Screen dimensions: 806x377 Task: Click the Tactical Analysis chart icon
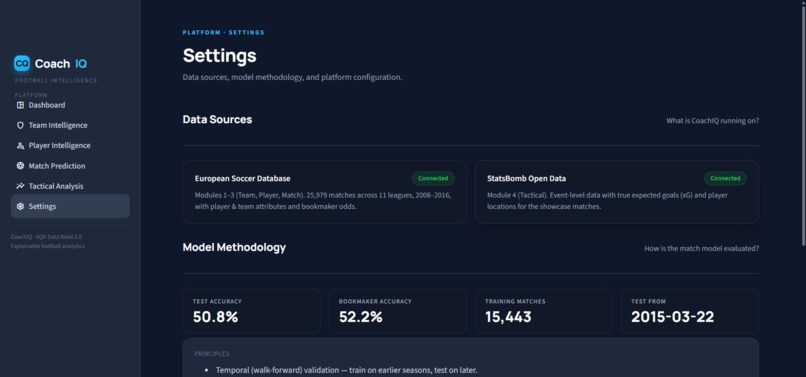coord(21,186)
